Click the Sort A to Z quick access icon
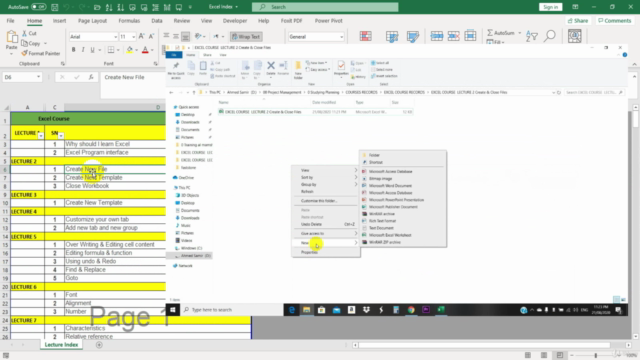The image size is (640, 360). click(109, 7)
